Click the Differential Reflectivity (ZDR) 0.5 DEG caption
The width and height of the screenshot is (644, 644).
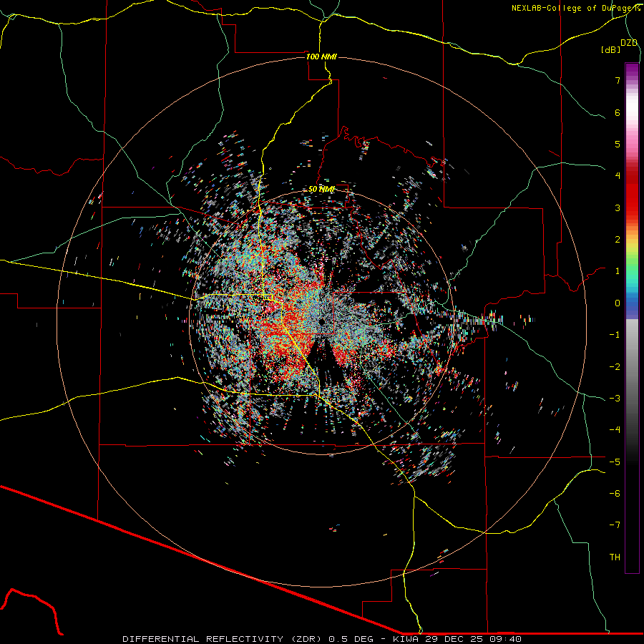click(248, 639)
